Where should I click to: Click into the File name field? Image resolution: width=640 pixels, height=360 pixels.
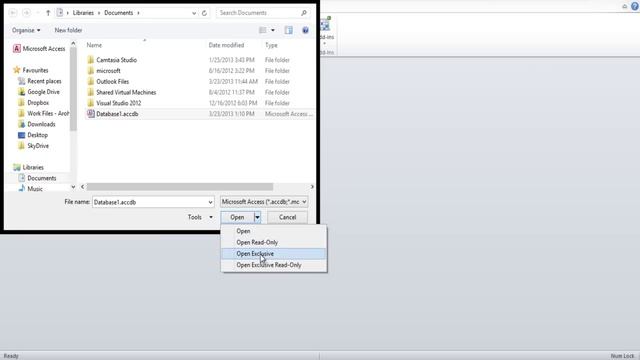pos(149,202)
